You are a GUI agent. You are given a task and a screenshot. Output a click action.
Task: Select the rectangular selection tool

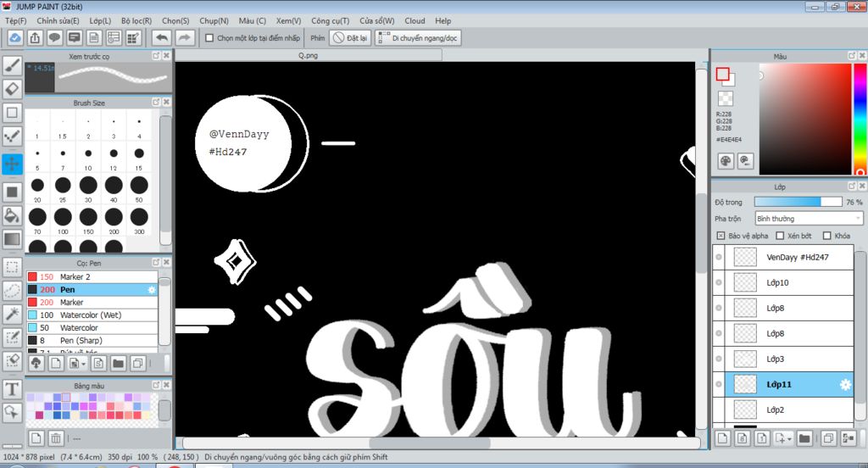[12, 267]
